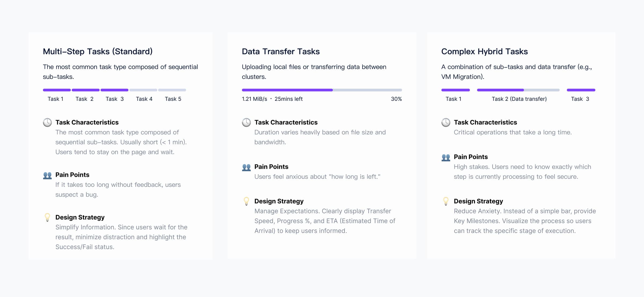This screenshot has height=297, width=644.
Task: Click the Data Transfer Tasks heading
Action: [x=281, y=51]
